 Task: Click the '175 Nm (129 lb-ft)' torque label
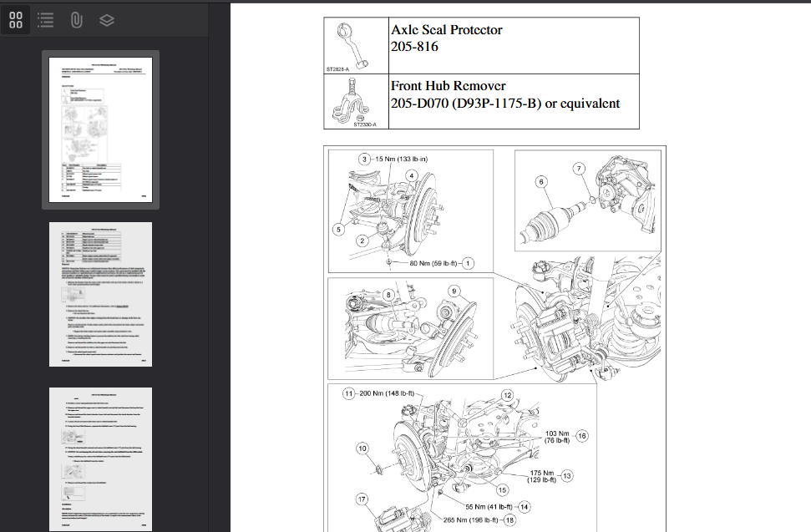click(x=541, y=476)
